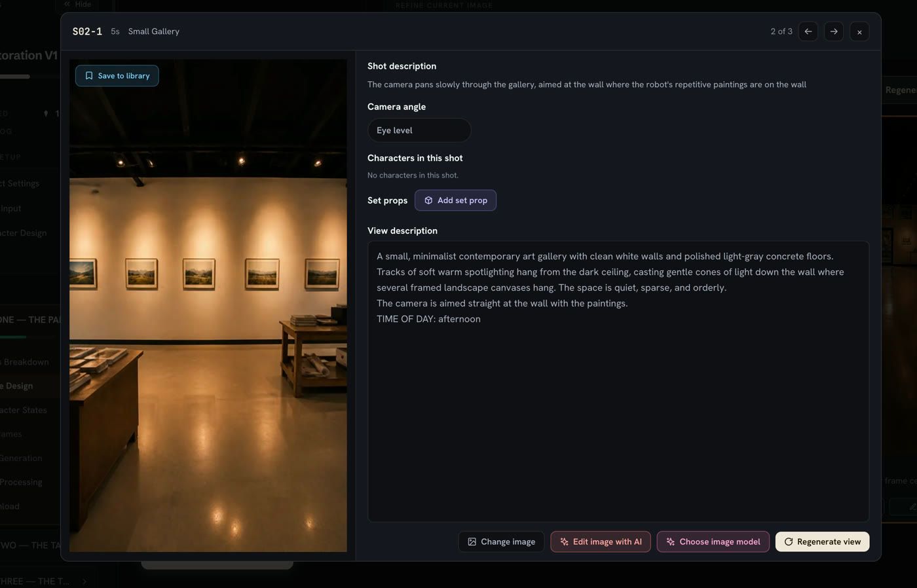The width and height of the screenshot is (917, 588).
Task: Open Character States in background sidebar
Action: (24, 410)
